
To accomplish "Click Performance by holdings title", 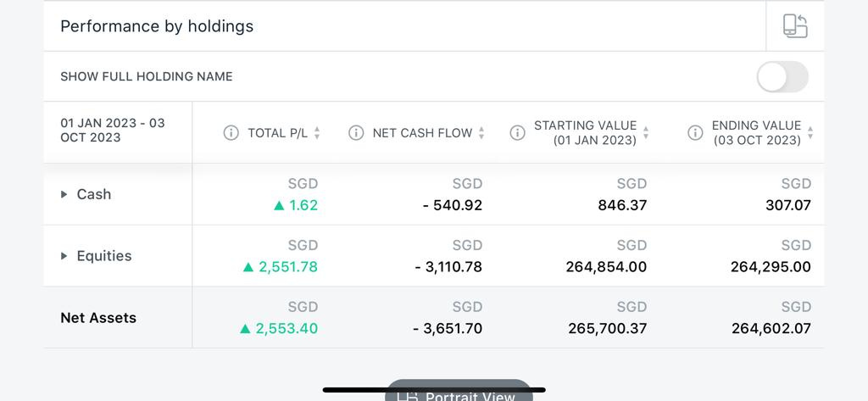I will [x=157, y=26].
